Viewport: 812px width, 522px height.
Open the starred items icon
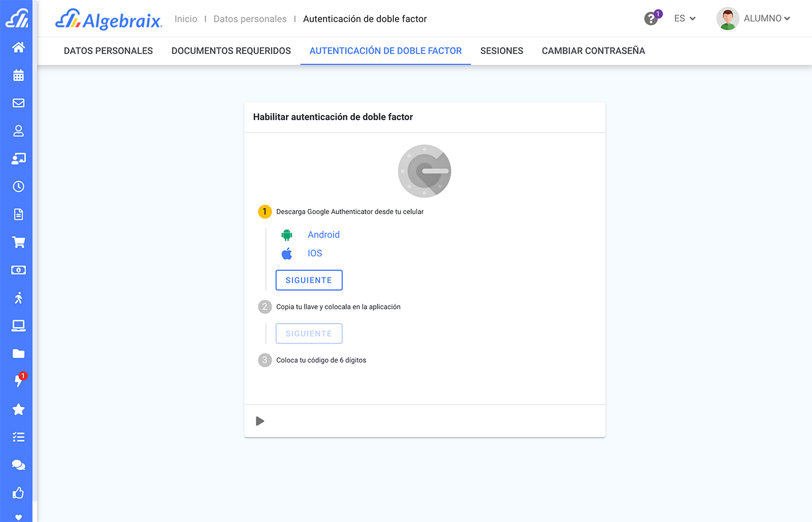point(17,409)
